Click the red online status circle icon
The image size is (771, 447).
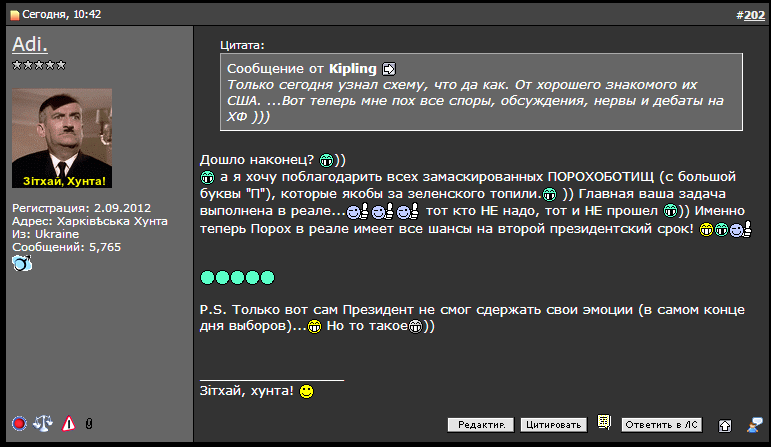19,423
